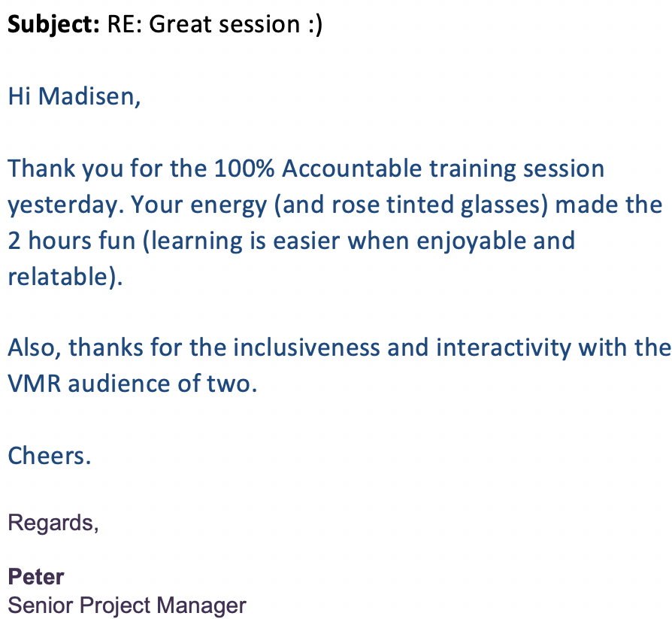Viewport: 672px width, 619px height.
Task: Click the bold Subject label
Action: (53, 25)
